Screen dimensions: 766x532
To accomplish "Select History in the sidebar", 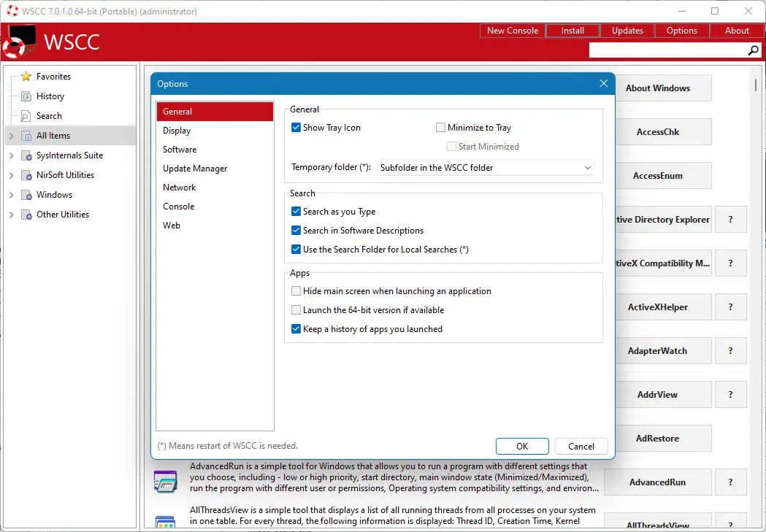I will pos(50,96).
